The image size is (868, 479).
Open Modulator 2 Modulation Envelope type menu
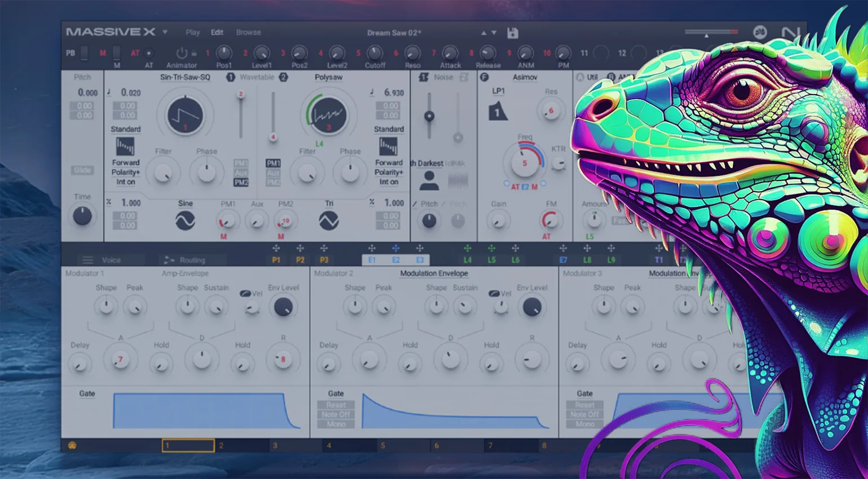[x=434, y=273]
